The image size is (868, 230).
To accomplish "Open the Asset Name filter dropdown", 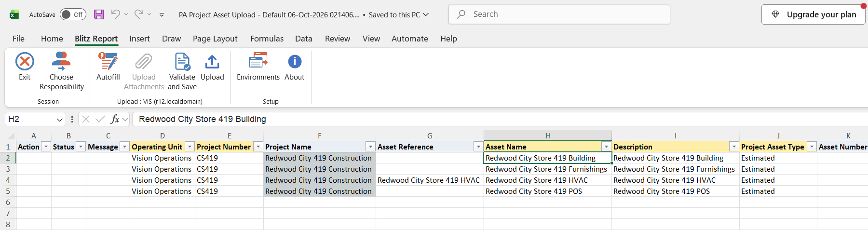I will click(606, 147).
